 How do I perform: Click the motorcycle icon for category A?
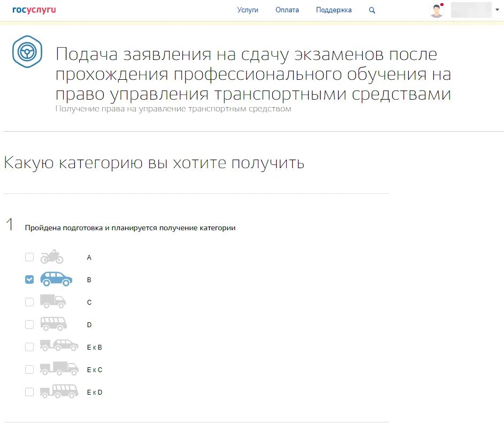pyautogui.click(x=52, y=256)
